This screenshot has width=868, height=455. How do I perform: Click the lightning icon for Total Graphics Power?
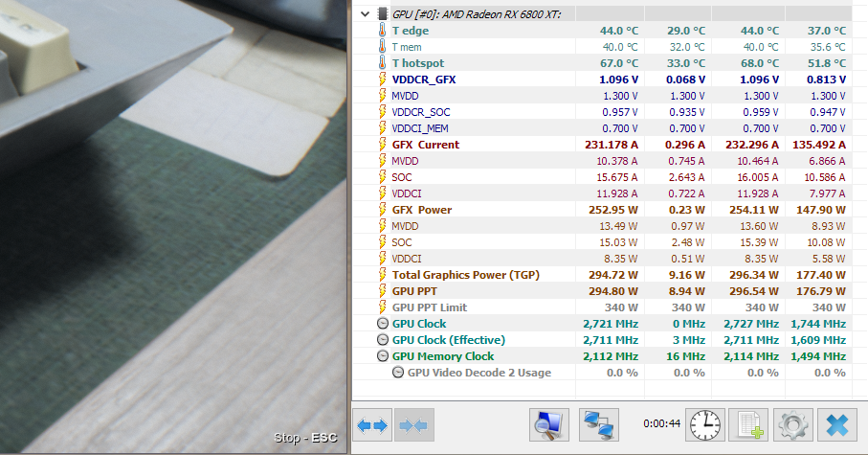point(382,275)
